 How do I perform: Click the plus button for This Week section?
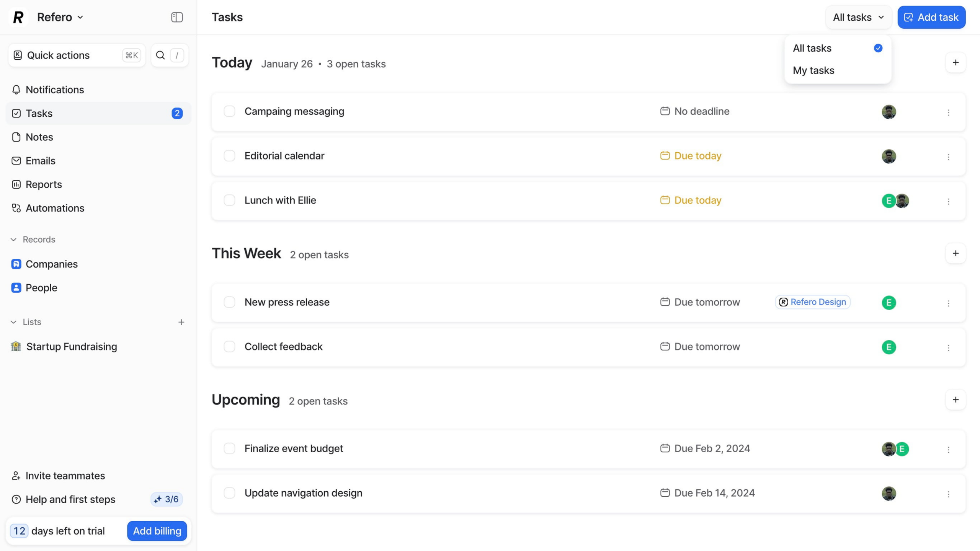click(x=955, y=253)
